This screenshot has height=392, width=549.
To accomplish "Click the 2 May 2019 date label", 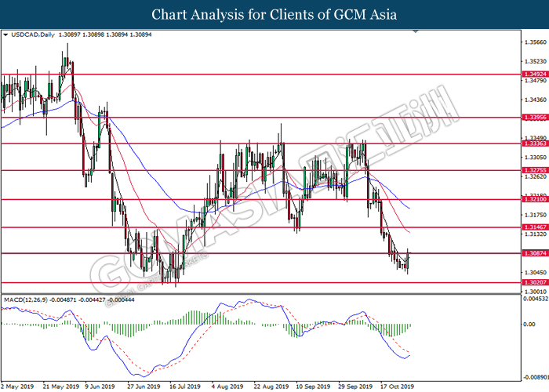I will pos(20,386).
